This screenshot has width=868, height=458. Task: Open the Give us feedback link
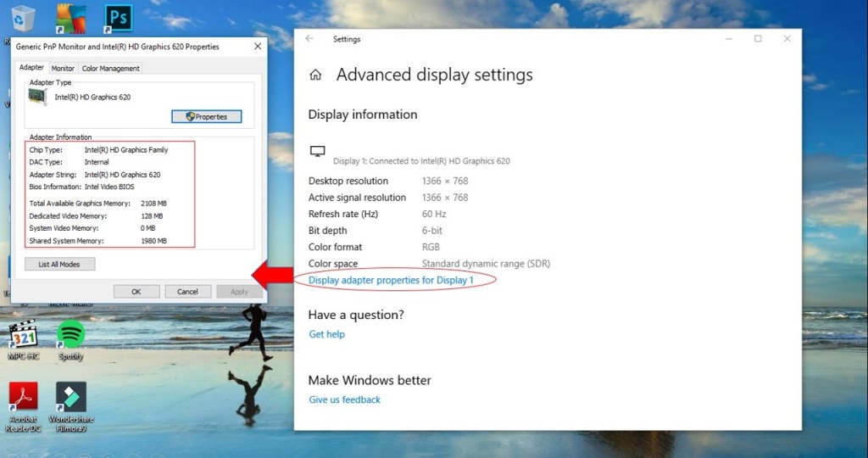pos(344,399)
